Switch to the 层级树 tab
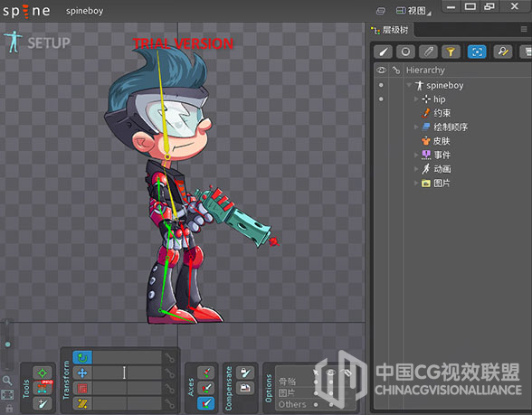 point(390,30)
